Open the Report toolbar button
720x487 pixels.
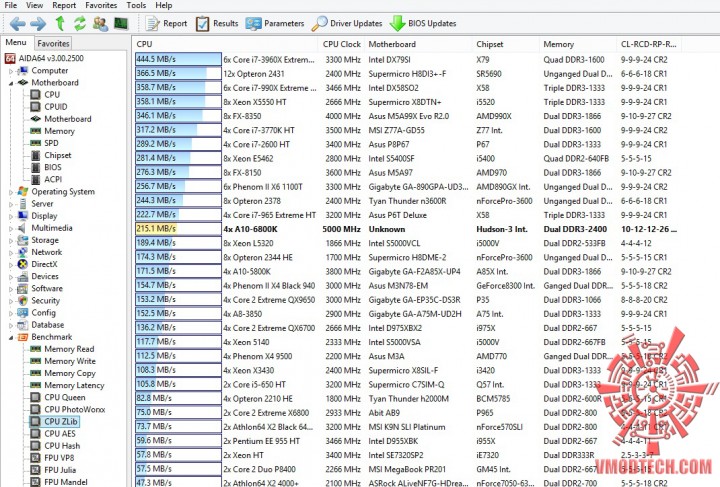coord(166,23)
